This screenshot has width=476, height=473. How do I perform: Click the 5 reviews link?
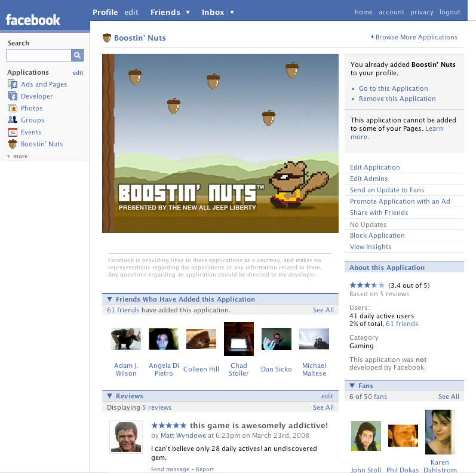pos(156,407)
